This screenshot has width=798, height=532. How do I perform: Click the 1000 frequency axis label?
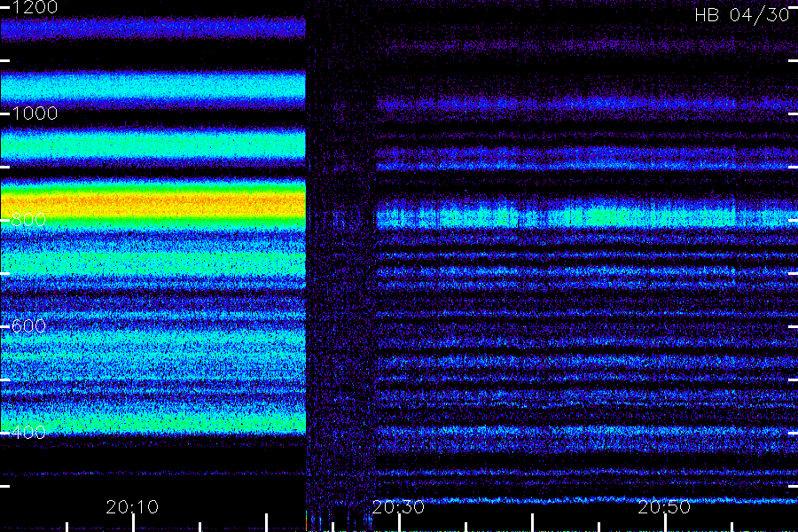pyautogui.click(x=35, y=113)
